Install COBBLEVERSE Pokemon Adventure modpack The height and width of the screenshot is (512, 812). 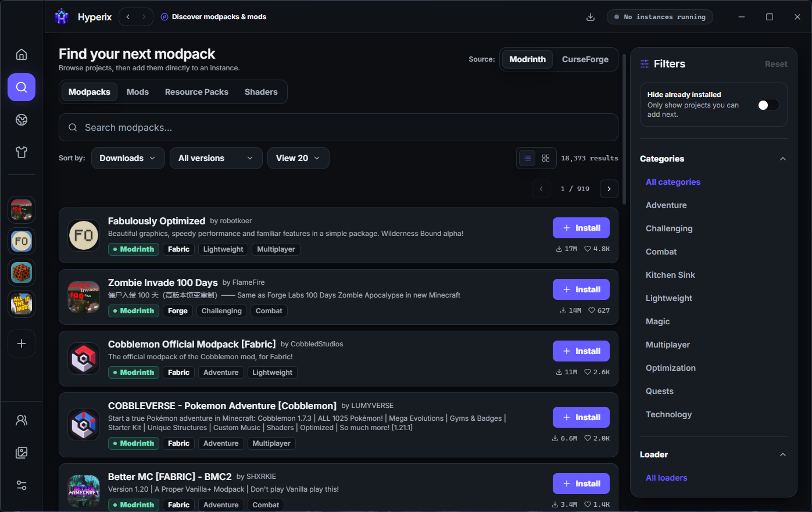(581, 417)
